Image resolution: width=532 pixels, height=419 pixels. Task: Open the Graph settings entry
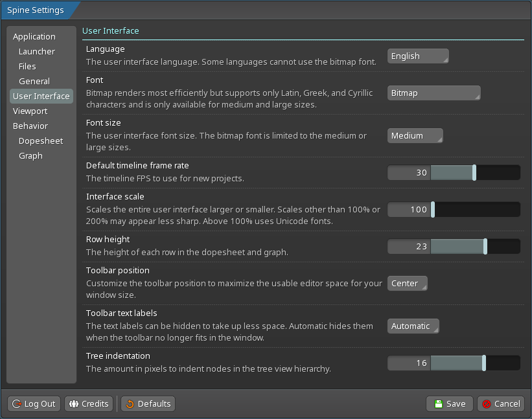(30, 156)
